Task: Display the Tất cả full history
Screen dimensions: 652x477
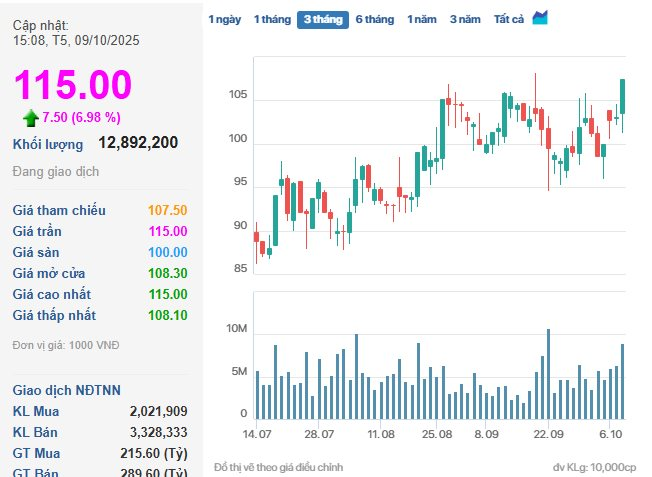Action: pos(509,19)
